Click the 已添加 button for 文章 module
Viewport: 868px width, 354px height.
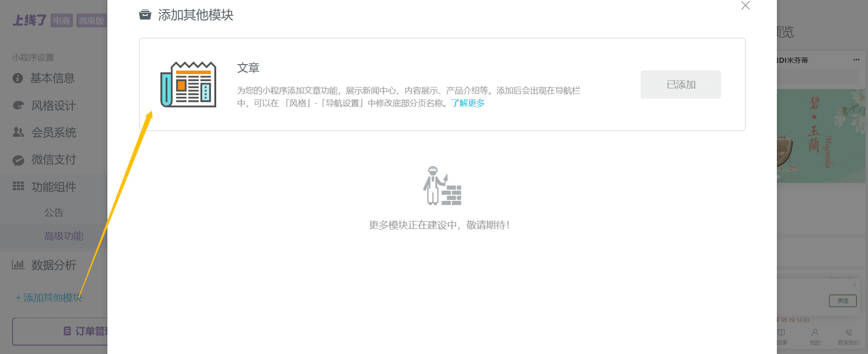[x=681, y=84]
